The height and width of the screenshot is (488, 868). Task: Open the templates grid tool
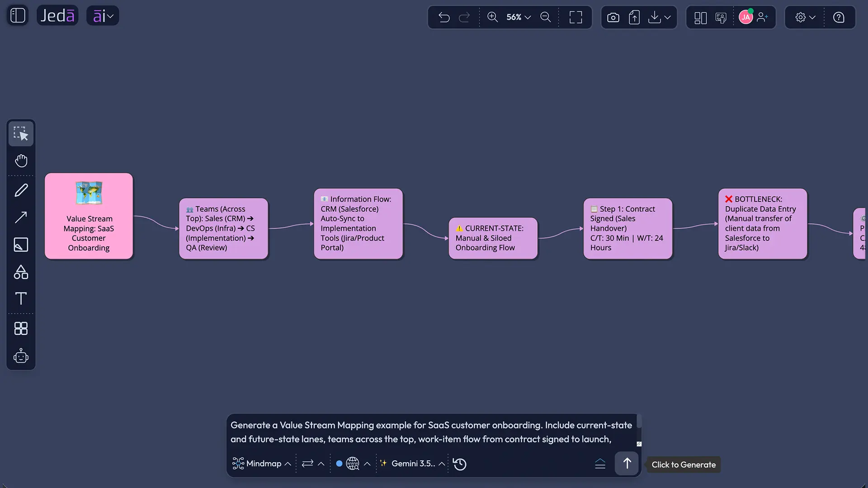tap(21, 328)
